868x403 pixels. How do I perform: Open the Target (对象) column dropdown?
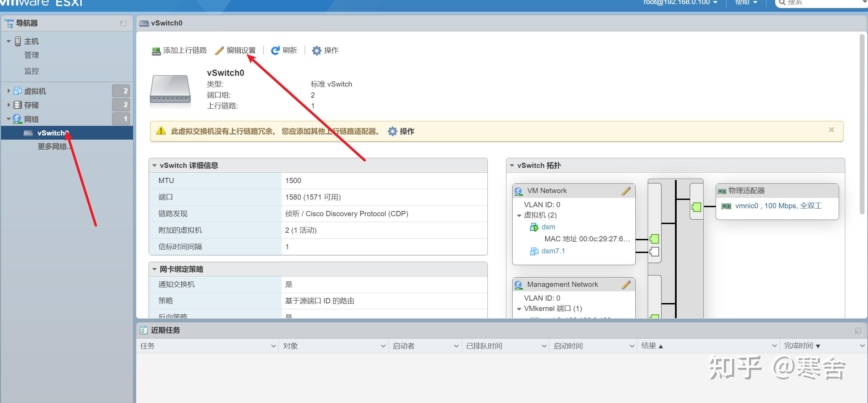click(383, 346)
